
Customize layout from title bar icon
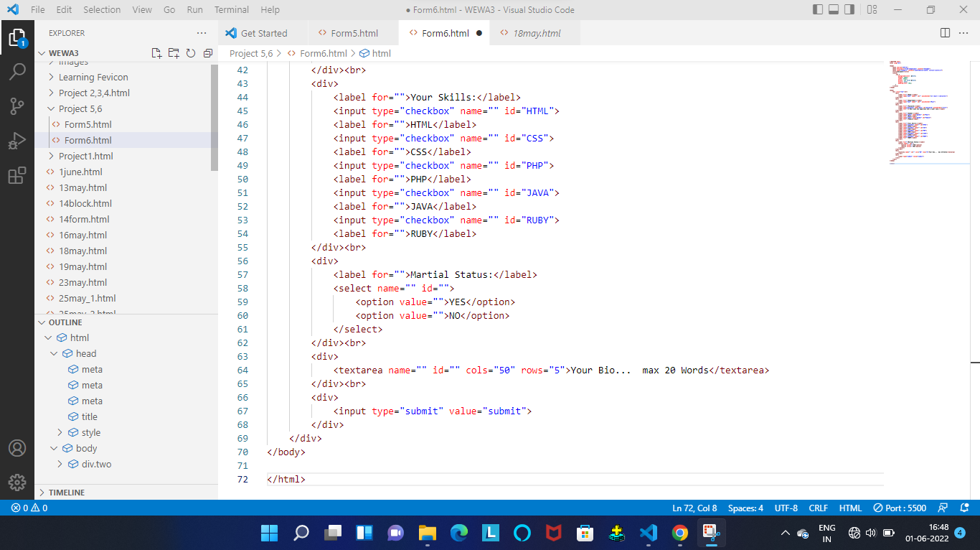(x=872, y=10)
